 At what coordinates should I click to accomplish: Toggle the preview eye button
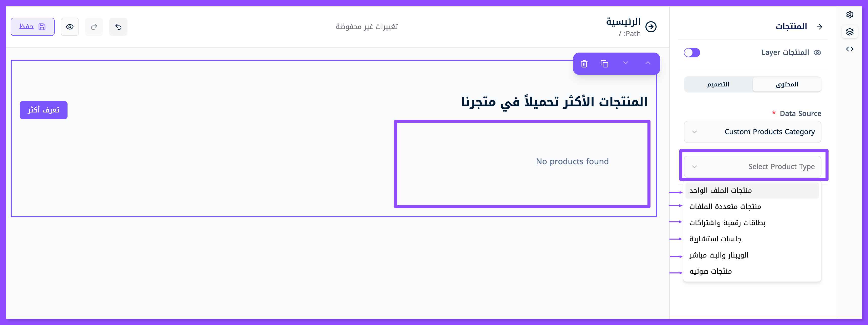(70, 27)
